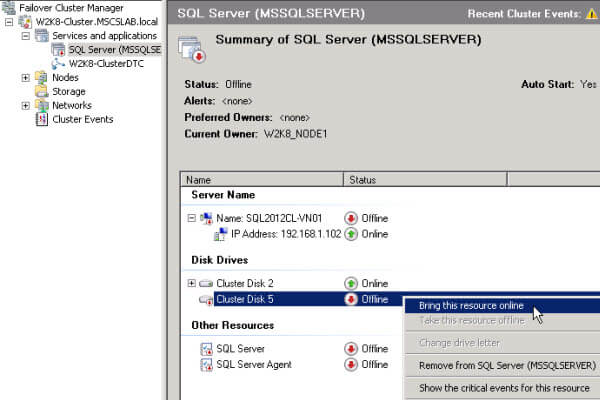The image size is (600, 400).
Task: Choose Change drive letter menu entry
Action: tap(502, 343)
